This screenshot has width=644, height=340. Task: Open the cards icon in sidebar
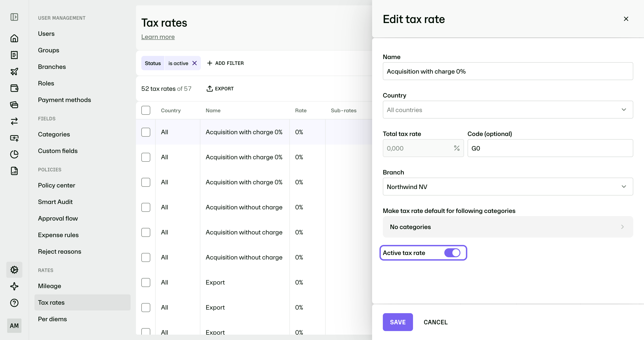point(14,104)
